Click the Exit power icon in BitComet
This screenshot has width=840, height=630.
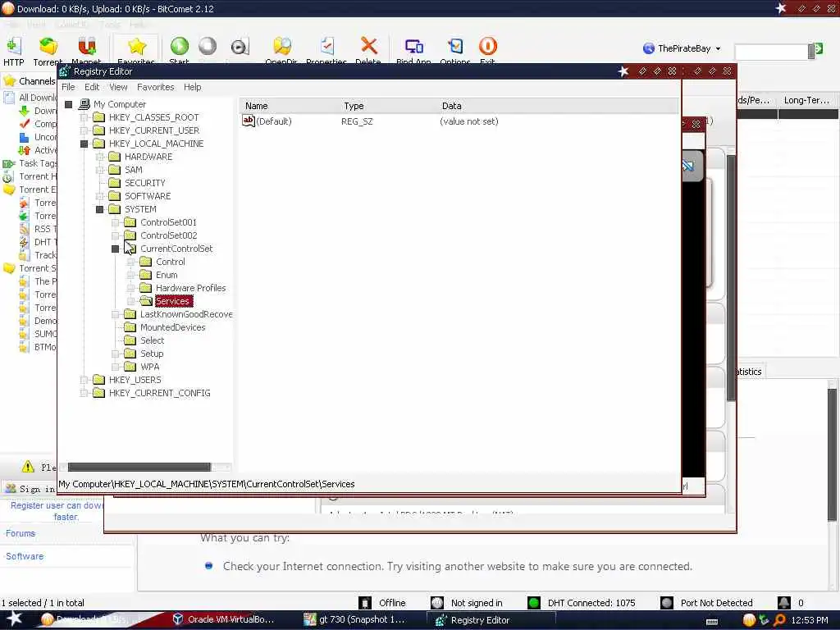[x=487, y=47]
